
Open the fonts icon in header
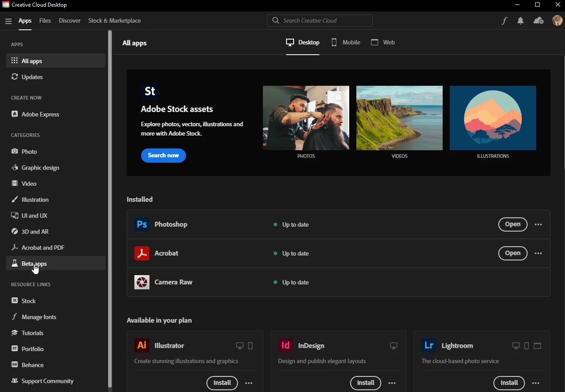click(x=504, y=20)
